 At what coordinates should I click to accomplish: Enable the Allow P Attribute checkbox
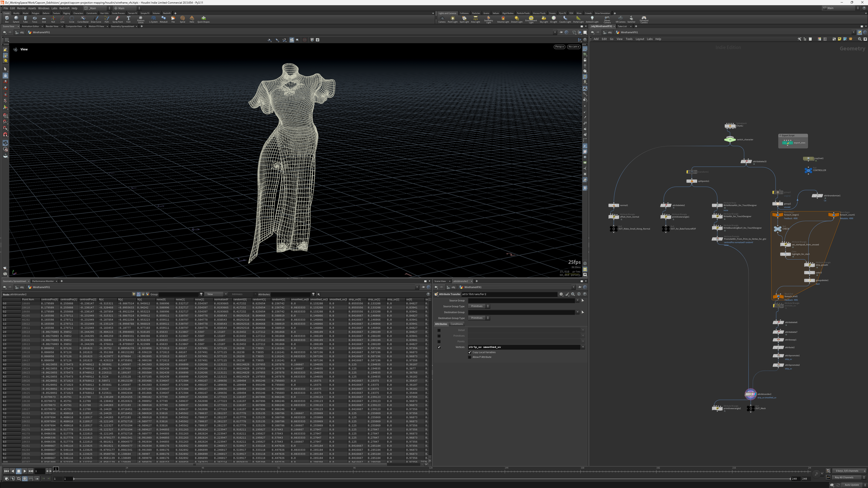pyautogui.click(x=470, y=357)
